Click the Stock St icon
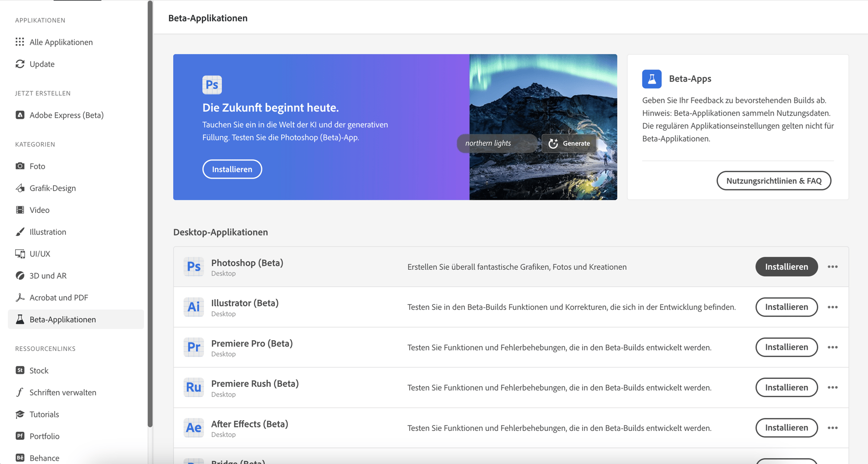This screenshot has height=464, width=868. 20,370
